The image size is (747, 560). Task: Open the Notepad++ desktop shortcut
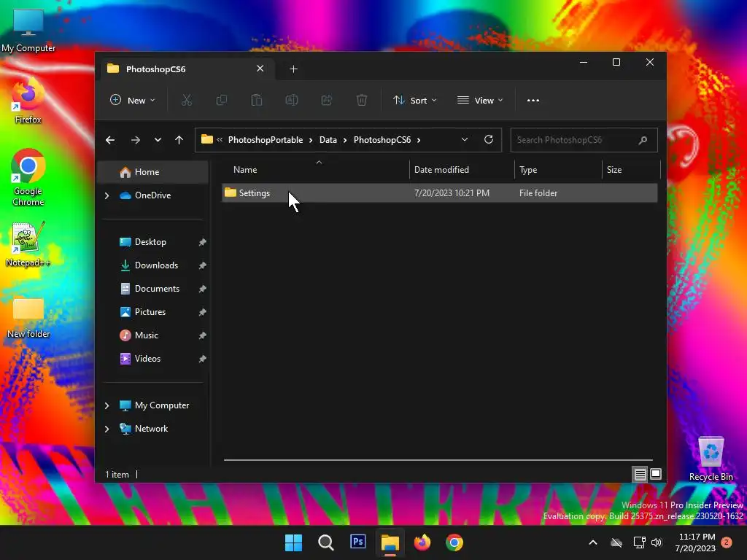click(28, 244)
